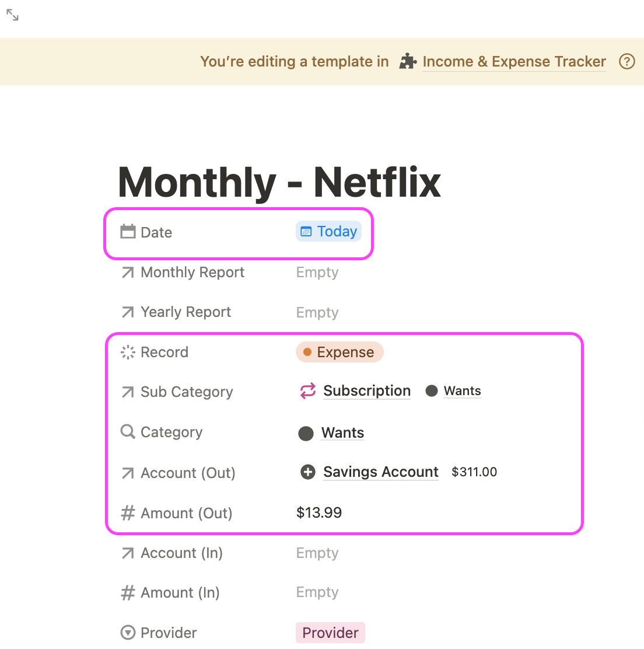Viewport: 644px width, 649px height.
Task: Open the help question mark icon
Action: (x=626, y=62)
